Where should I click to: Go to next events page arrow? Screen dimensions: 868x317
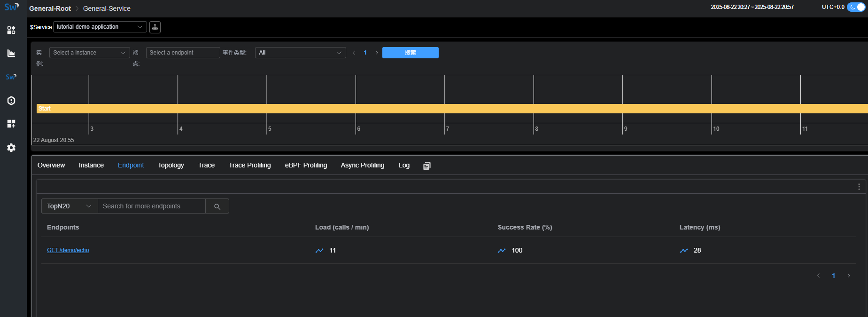376,53
